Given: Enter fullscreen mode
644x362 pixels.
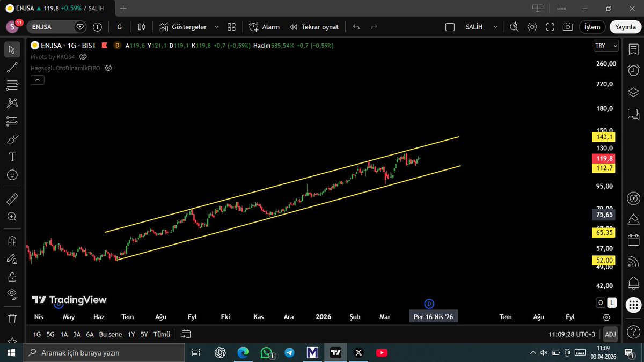Looking at the screenshot, I should tap(550, 27).
